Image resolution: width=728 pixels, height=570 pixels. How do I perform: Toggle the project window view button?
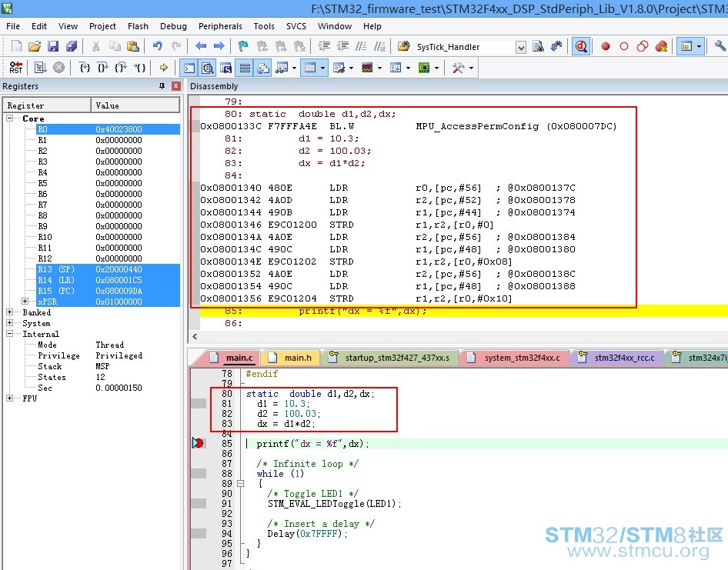pos(686,46)
